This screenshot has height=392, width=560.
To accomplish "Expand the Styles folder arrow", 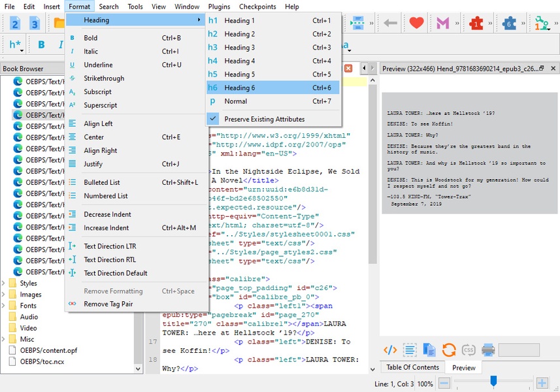I will (x=3, y=283).
